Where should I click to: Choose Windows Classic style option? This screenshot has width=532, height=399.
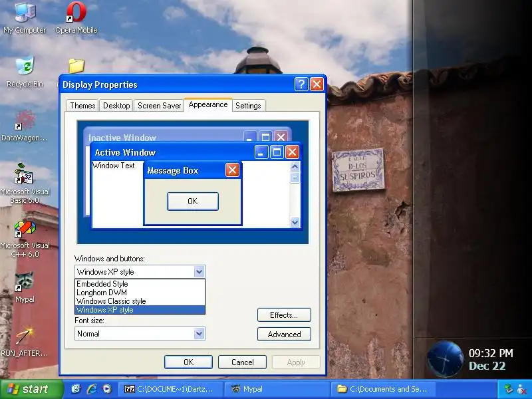click(140, 301)
